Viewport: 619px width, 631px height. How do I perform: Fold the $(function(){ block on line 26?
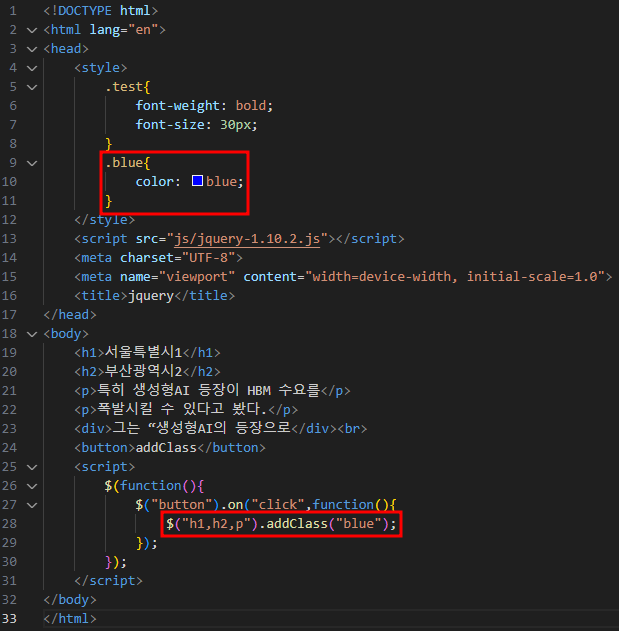click(x=32, y=486)
